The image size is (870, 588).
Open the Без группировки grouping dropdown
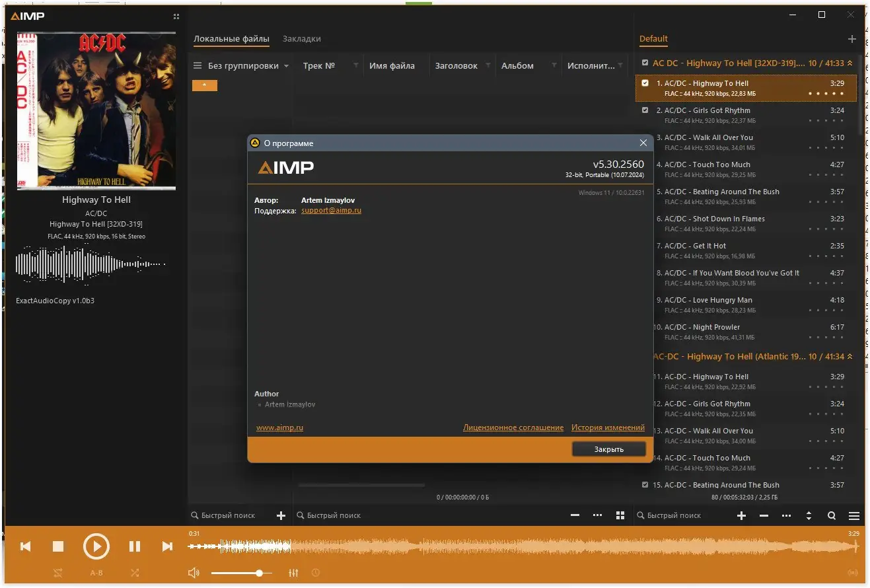click(x=248, y=66)
